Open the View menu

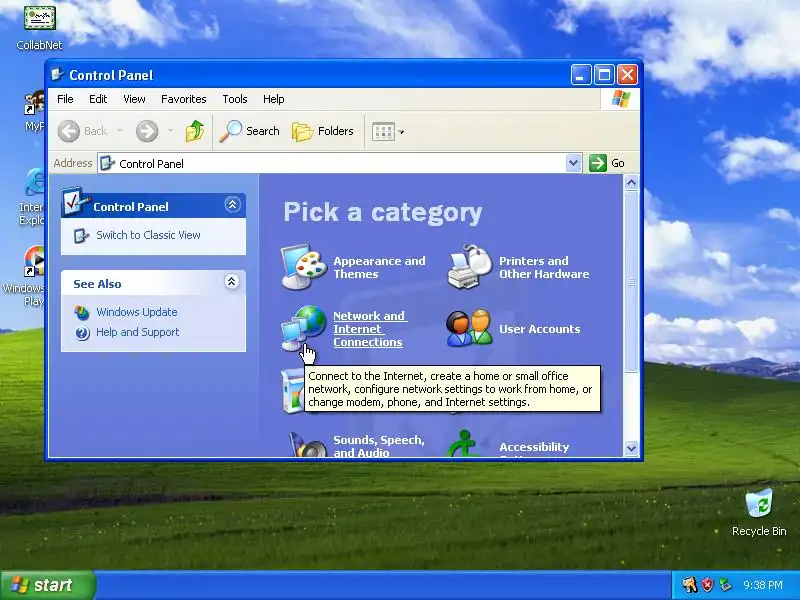point(134,99)
